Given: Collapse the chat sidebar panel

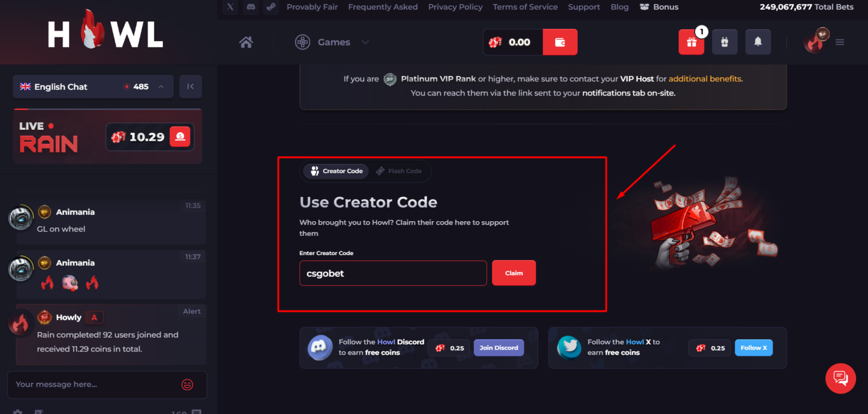Looking at the screenshot, I should [190, 87].
